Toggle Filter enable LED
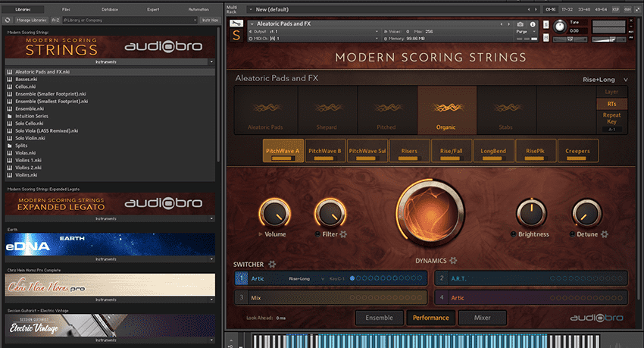This screenshot has height=348, width=644. [317, 234]
